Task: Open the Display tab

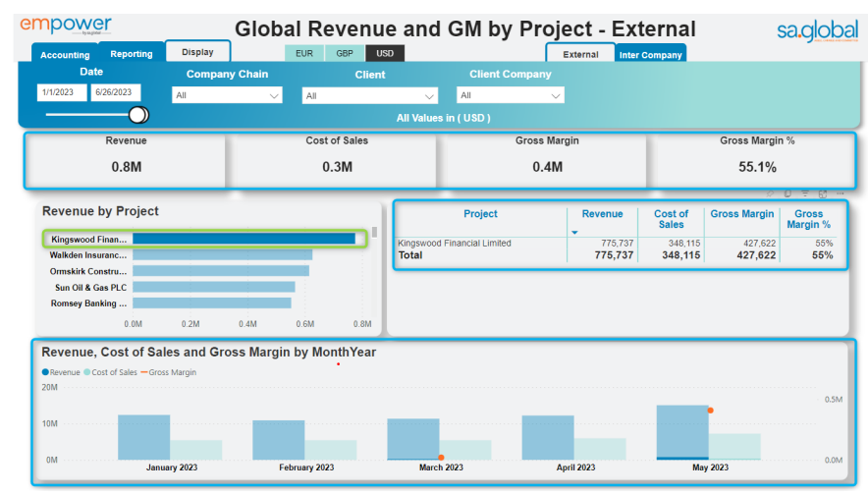Action: click(x=197, y=51)
